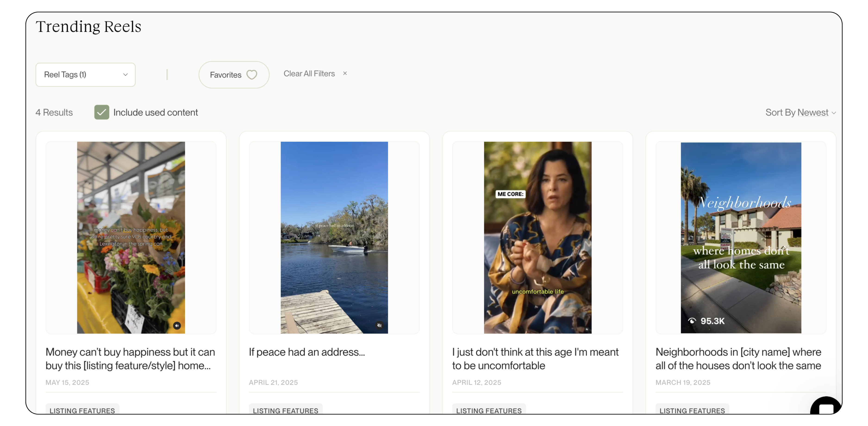Click the Reel Tags chevron arrow
The image size is (868, 426).
coord(125,75)
